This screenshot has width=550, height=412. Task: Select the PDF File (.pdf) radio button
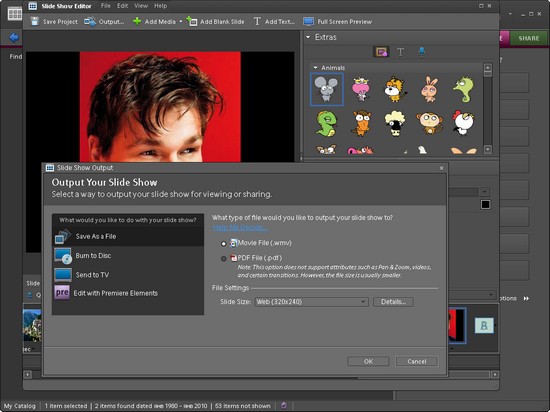(x=223, y=259)
